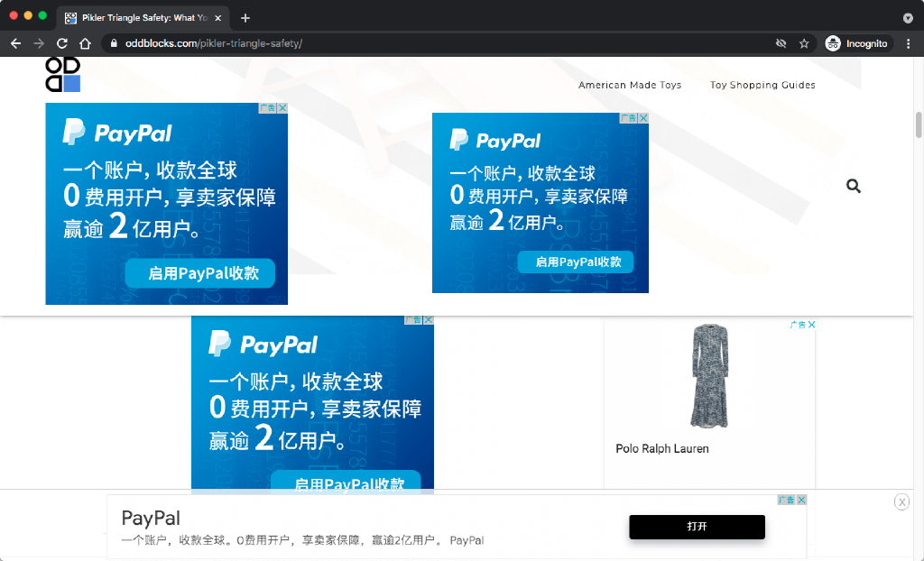Click the top-left PayPal ad's 广告 info label
Viewport: 924px width, 561px height.
coord(267,108)
